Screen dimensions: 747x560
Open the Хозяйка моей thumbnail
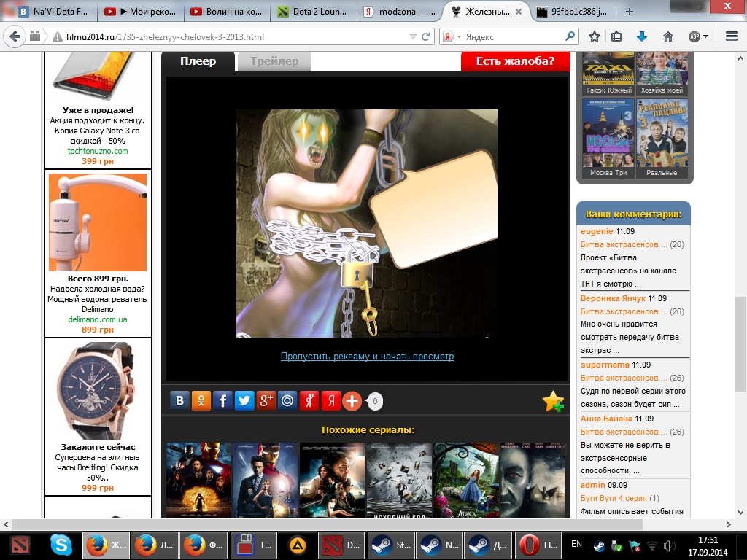[662, 74]
